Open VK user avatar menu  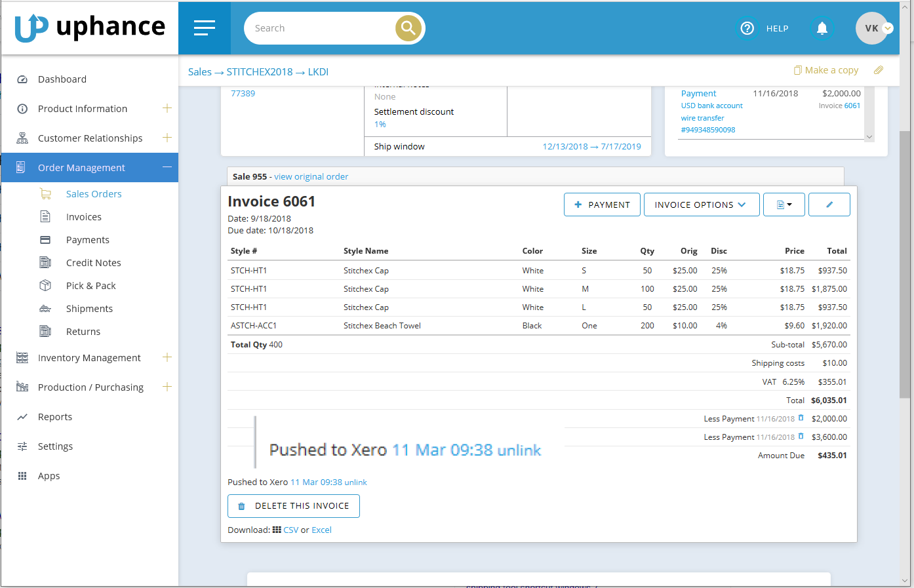click(x=873, y=28)
